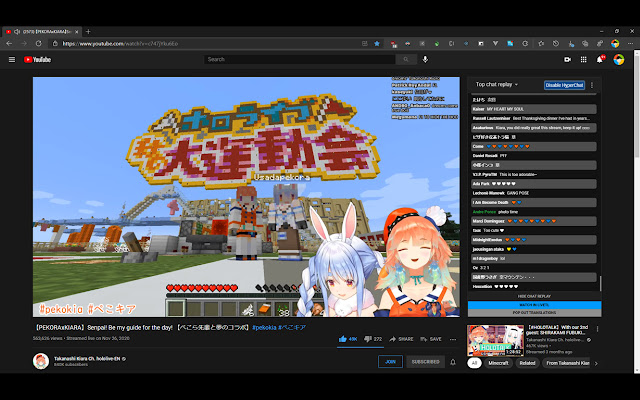Mute the tab via the speaker icon
Screen dimensions: 640x400
coord(17,31)
